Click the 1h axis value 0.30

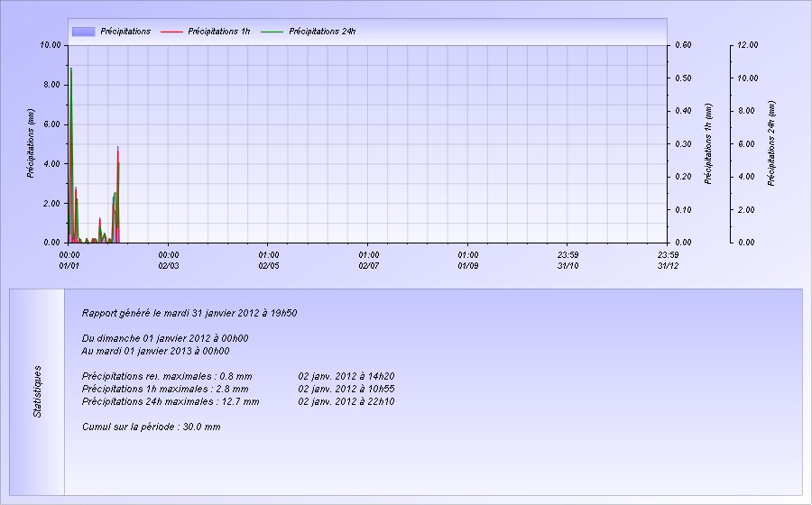pos(683,144)
